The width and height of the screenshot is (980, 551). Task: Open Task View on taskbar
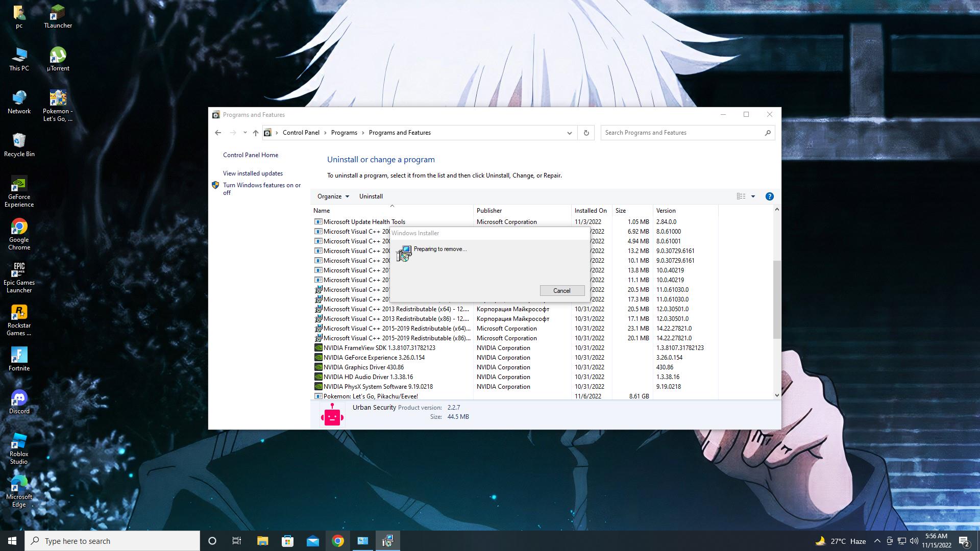click(237, 541)
